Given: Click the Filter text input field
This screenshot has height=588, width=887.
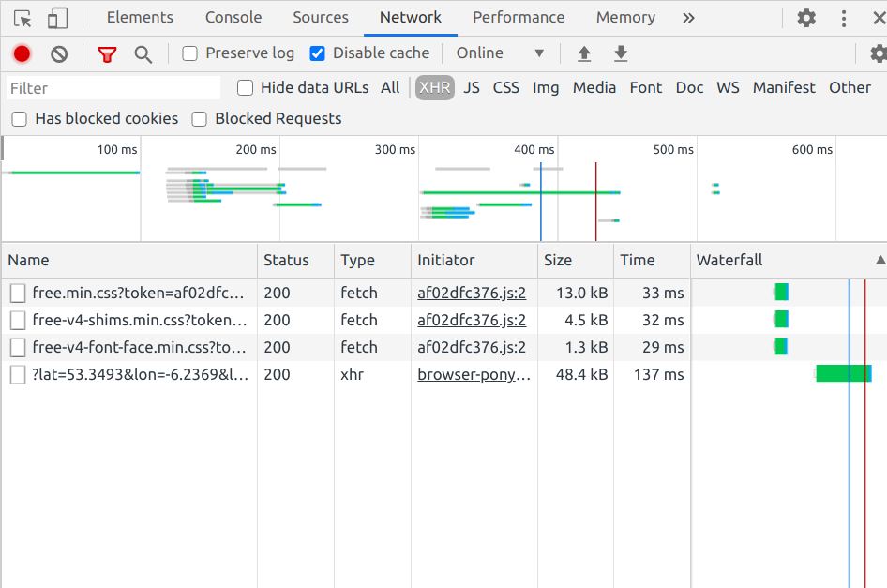Looking at the screenshot, I should pos(113,88).
